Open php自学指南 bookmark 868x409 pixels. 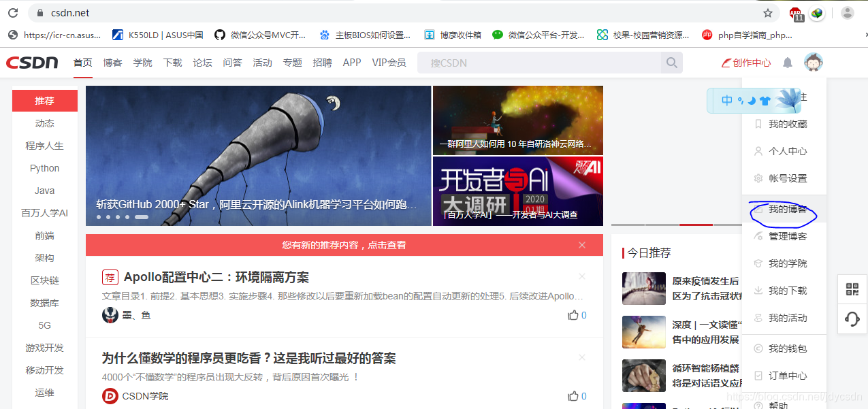(748, 35)
